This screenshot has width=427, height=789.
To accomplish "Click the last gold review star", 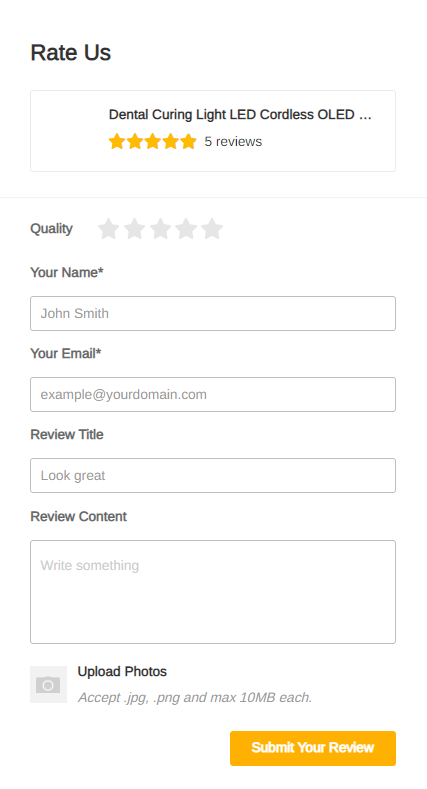I will [x=188, y=141].
